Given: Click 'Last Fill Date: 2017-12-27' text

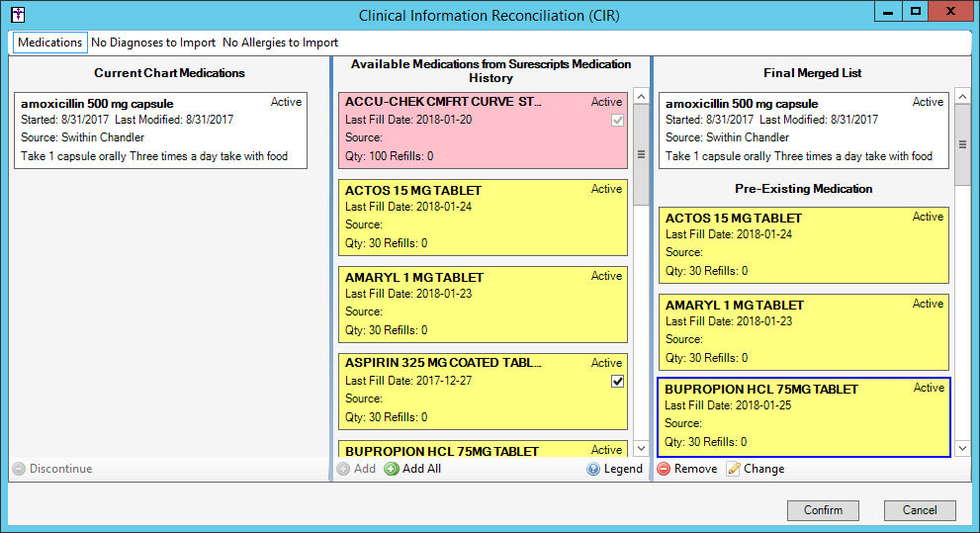Looking at the screenshot, I should coord(408,381).
